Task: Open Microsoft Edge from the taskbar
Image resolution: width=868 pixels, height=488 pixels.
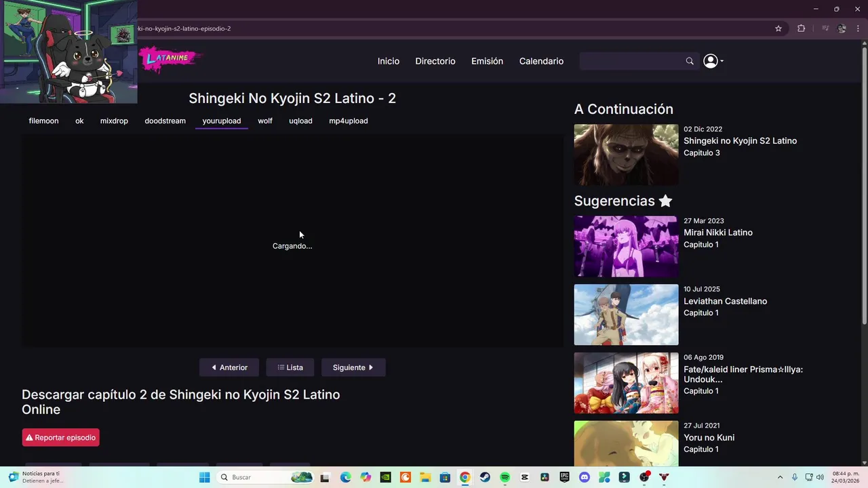Action: point(346,477)
